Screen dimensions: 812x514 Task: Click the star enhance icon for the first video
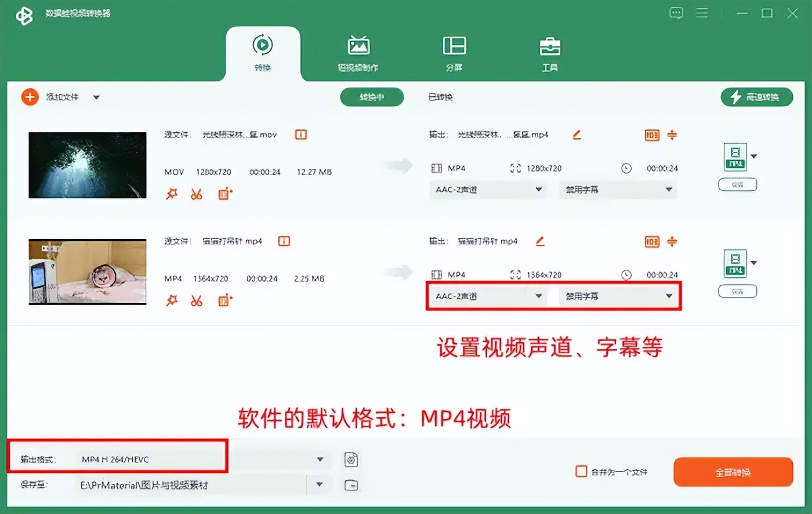[171, 194]
